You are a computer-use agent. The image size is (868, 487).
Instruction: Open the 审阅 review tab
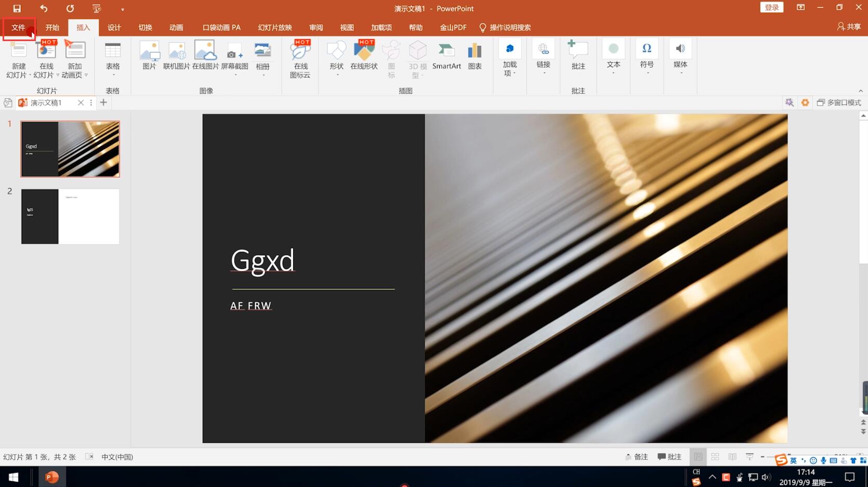point(316,28)
